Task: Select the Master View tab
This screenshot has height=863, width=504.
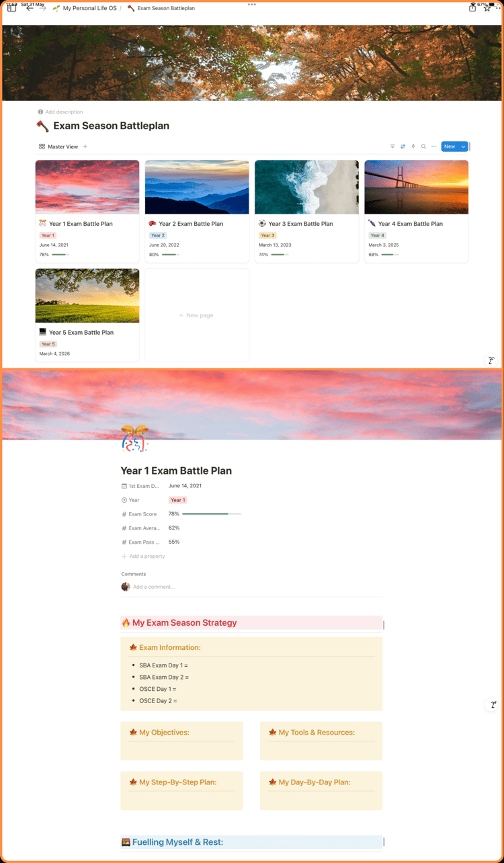Action: coord(58,147)
